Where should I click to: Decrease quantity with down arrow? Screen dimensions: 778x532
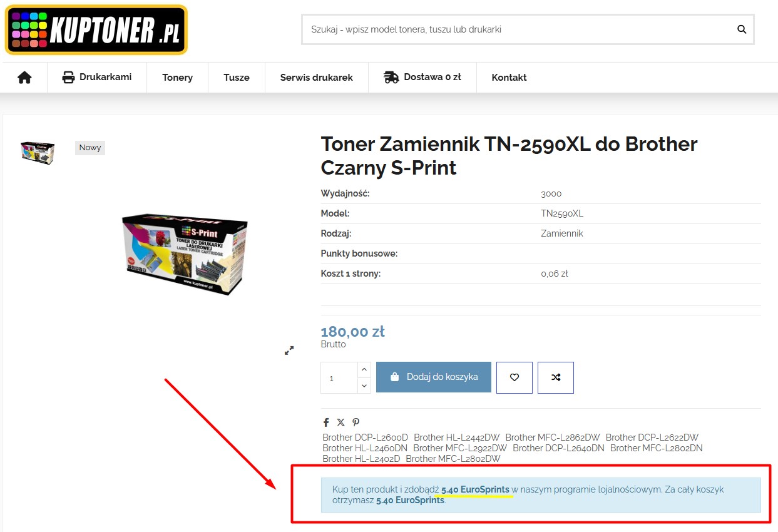[x=364, y=386]
